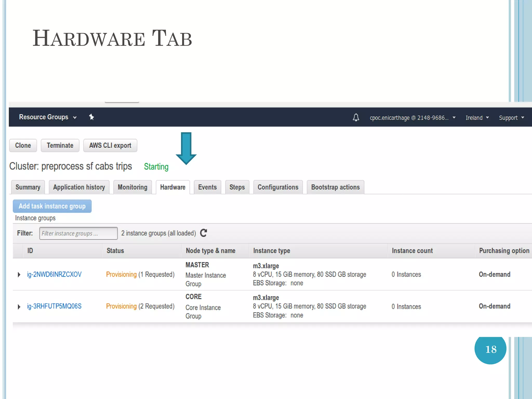Click 'Cluster: preprocess sf cabs trips' title
This screenshot has height=399, width=532.
pyautogui.click(x=71, y=166)
